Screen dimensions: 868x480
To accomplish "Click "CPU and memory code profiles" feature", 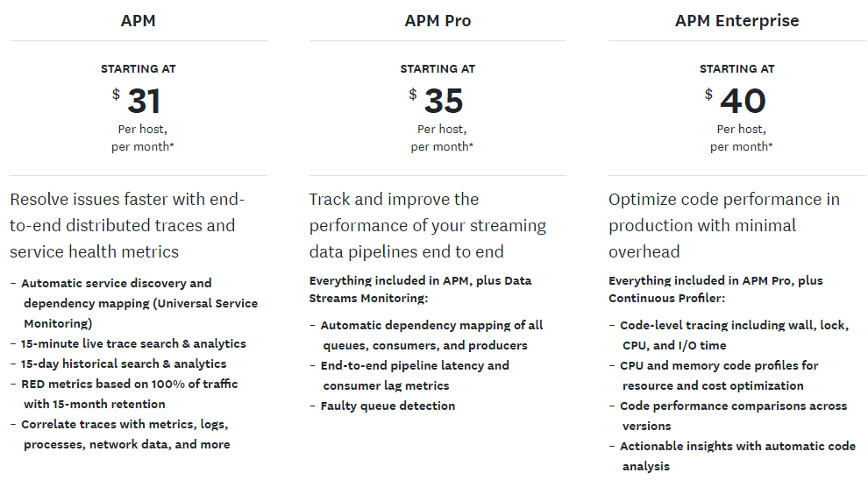I will coord(719,366).
